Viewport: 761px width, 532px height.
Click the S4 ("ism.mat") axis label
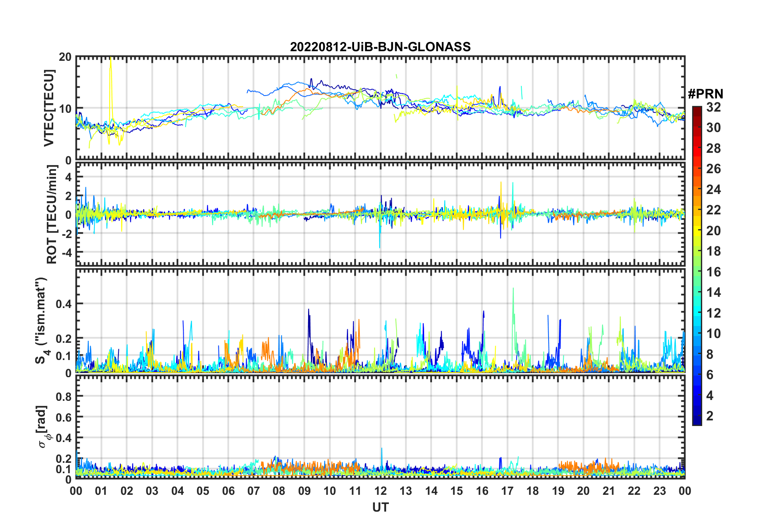[x=42, y=321]
